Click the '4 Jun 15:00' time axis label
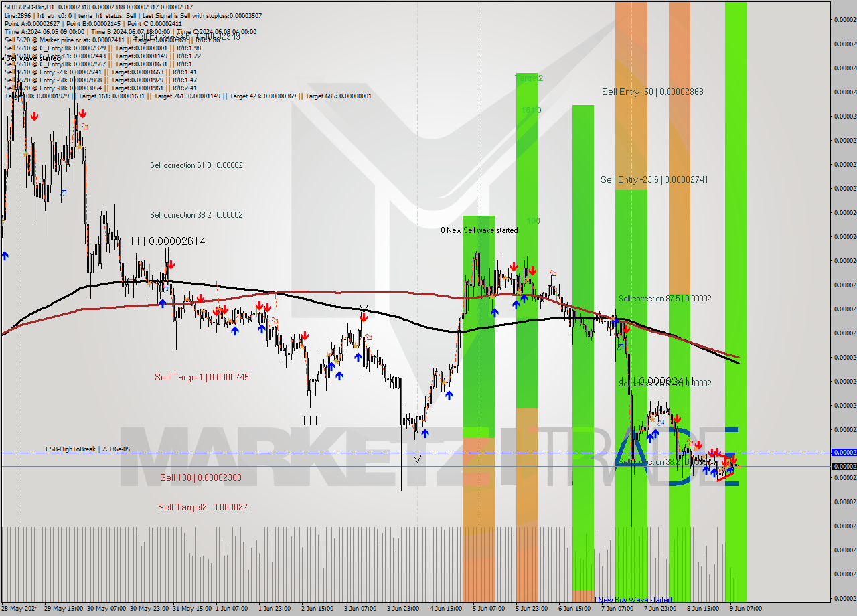 click(x=446, y=609)
